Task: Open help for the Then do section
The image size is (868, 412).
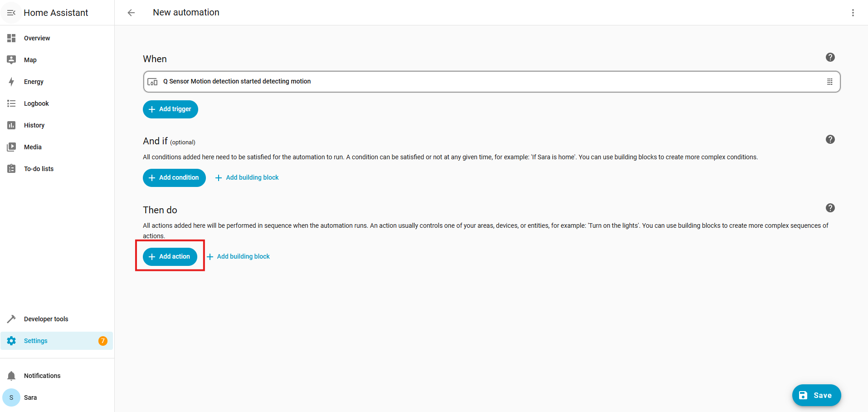Action: click(x=830, y=208)
